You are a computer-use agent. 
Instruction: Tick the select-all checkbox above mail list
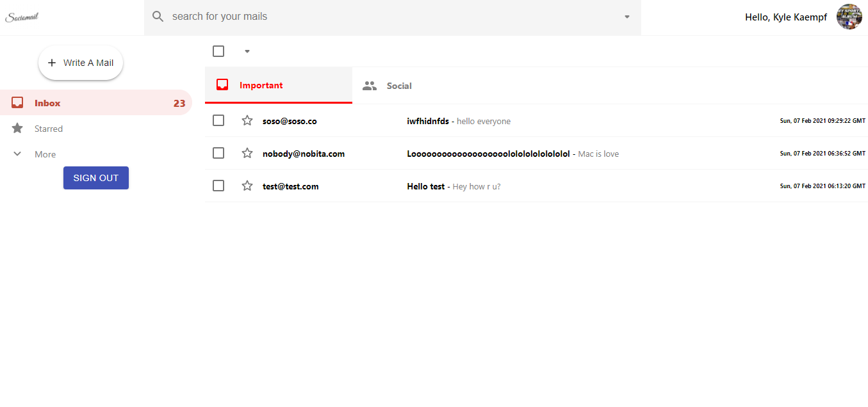point(218,51)
